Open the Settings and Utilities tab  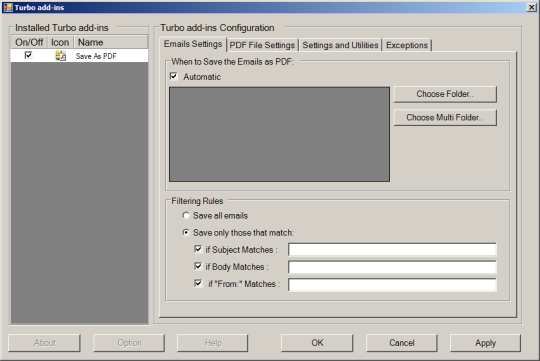[x=340, y=45]
